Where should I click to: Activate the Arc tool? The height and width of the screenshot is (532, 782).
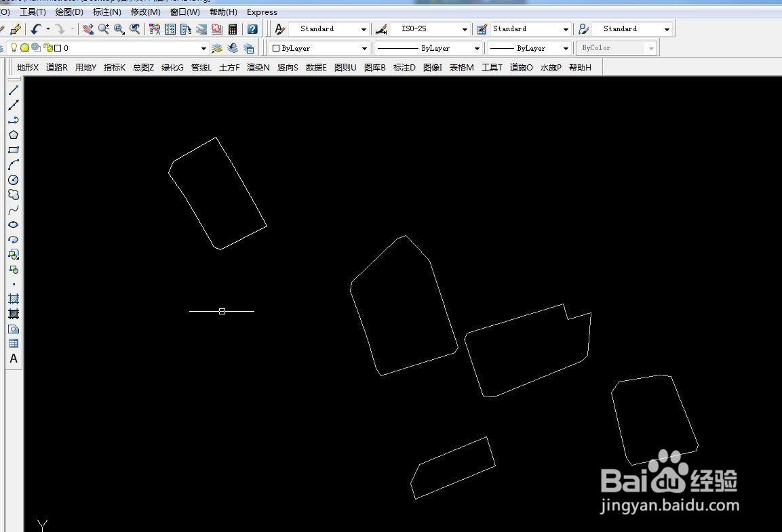(14, 165)
